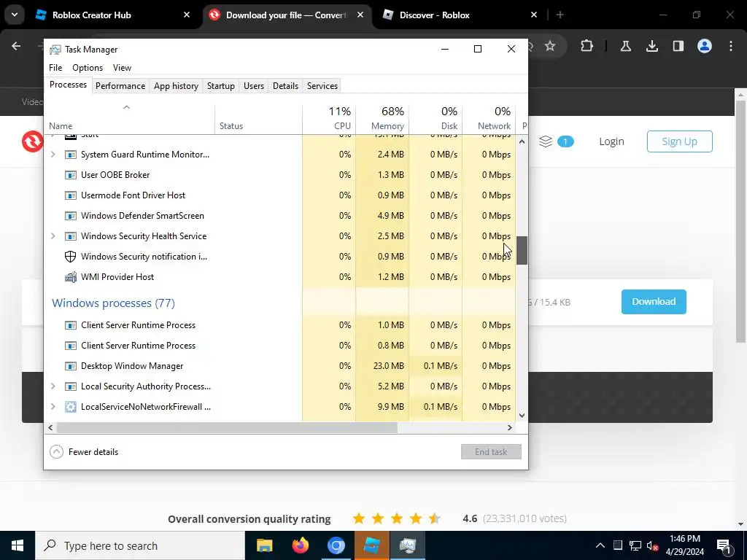Image resolution: width=747 pixels, height=560 pixels.
Task: Click the Task Manager taskbar icon
Action: pyautogui.click(x=408, y=545)
